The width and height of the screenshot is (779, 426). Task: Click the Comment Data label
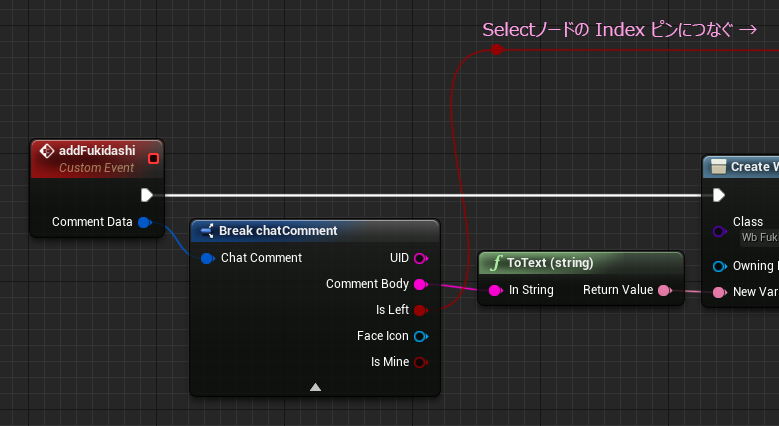(x=92, y=222)
